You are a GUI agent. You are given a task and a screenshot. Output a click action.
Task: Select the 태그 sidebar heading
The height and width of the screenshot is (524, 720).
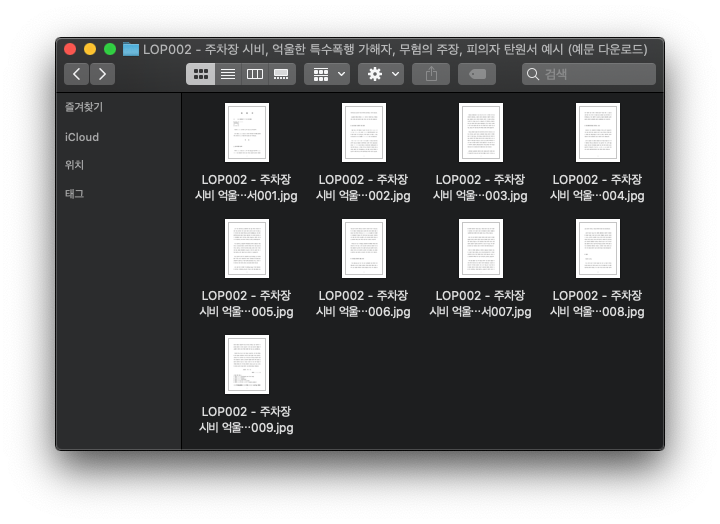tap(74, 194)
